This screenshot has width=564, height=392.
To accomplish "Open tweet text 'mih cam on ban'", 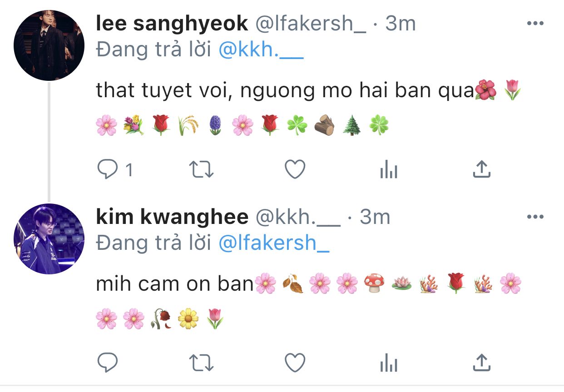I will 175,284.
